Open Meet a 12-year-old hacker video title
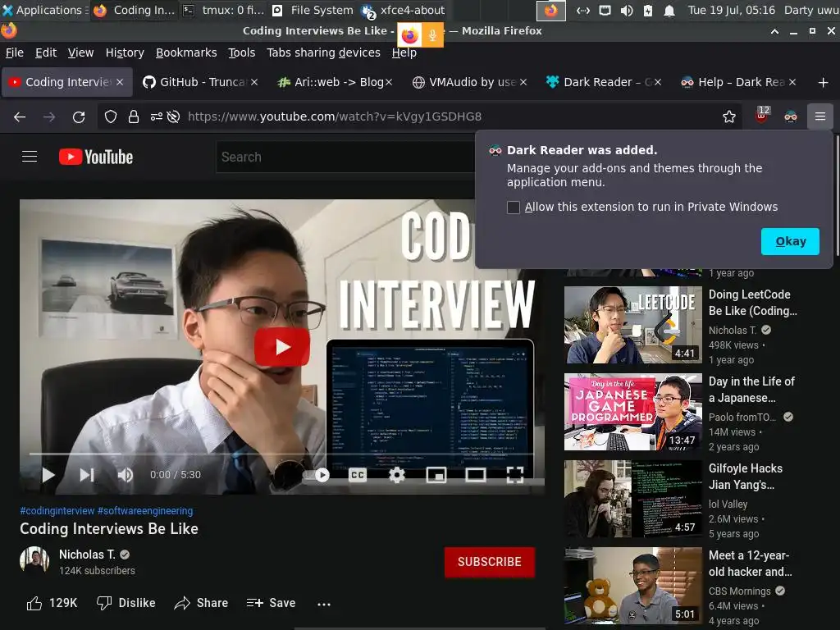 click(750, 563)
